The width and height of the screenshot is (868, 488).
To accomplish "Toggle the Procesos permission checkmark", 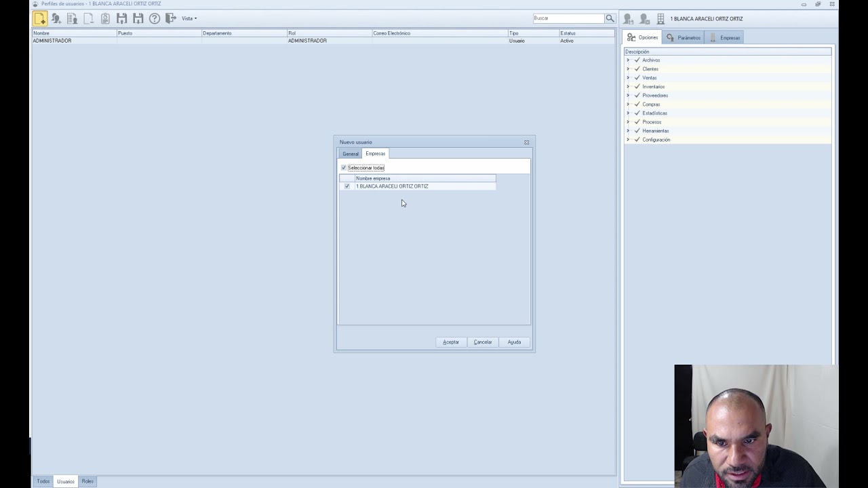I will pyautogui.click(x=637, y=122).
